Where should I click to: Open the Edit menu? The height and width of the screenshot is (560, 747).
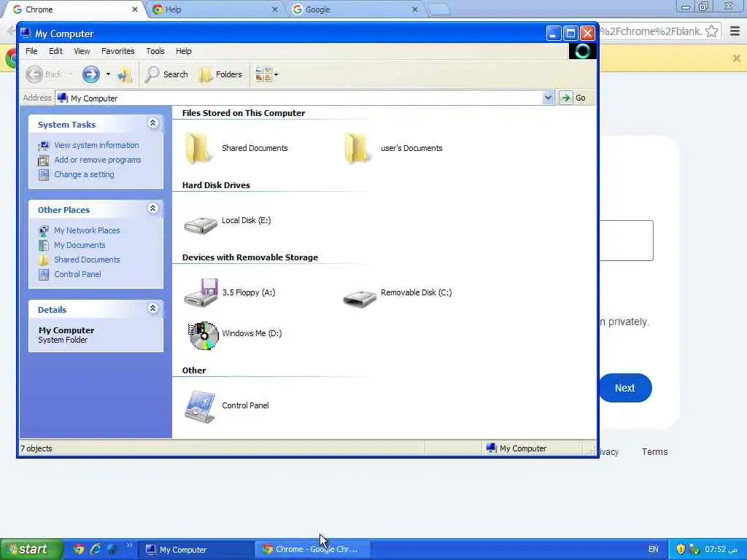point(55,51)
